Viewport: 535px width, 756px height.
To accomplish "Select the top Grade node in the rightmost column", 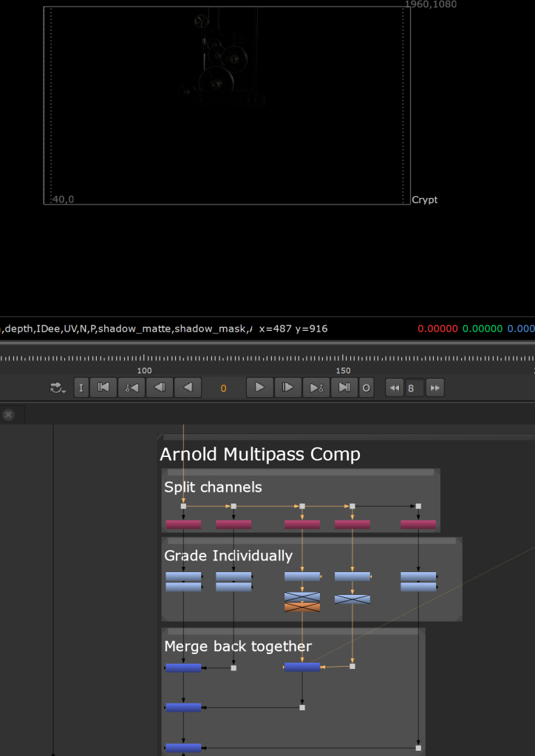I will point(418,576).
